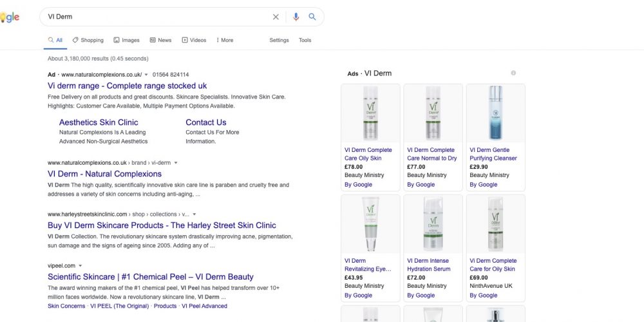The height and width of the screenshot is (322, 644).
Task: Open the All results tab
Action: pyautogui.click(x=55, y=40)
